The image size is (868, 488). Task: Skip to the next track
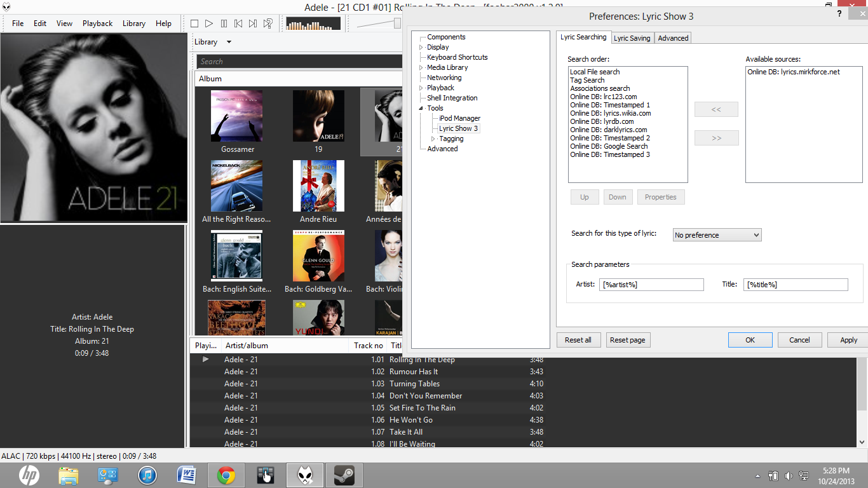252,23
